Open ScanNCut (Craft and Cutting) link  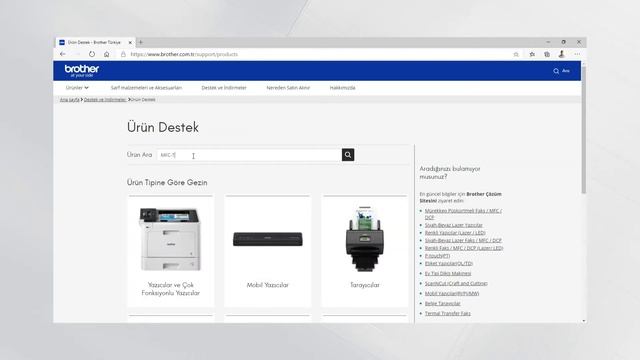pos(456,283)
